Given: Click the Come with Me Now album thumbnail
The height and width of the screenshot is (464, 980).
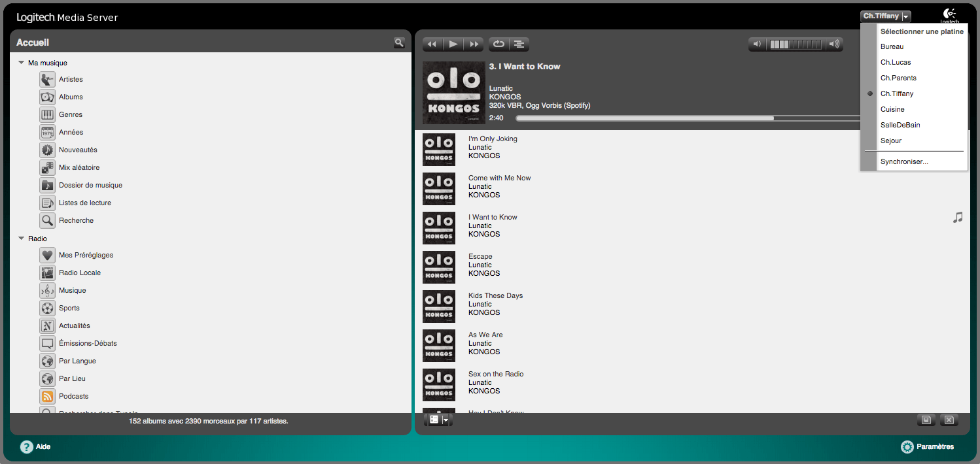Looking at the screenshot, I should coord(439,189).
